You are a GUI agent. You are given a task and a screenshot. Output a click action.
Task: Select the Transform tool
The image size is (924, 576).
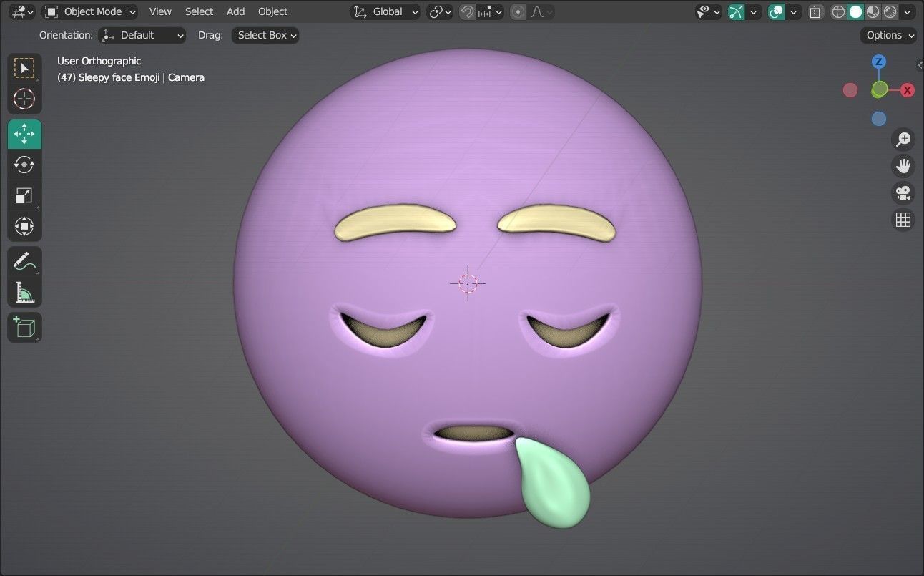tap(24, 227)
